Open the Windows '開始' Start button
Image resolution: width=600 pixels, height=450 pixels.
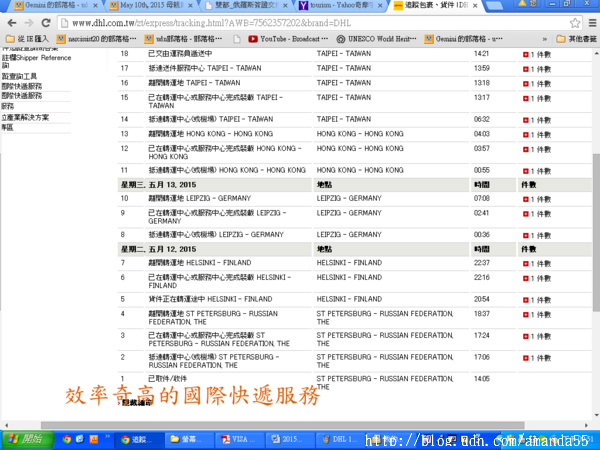click(26, 439)
